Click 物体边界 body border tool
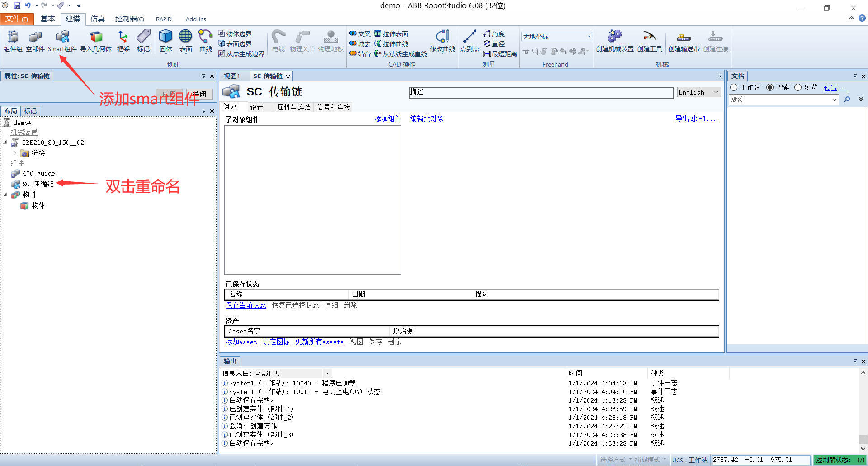Viewport: 868px width, 466px height. (235, 34)
